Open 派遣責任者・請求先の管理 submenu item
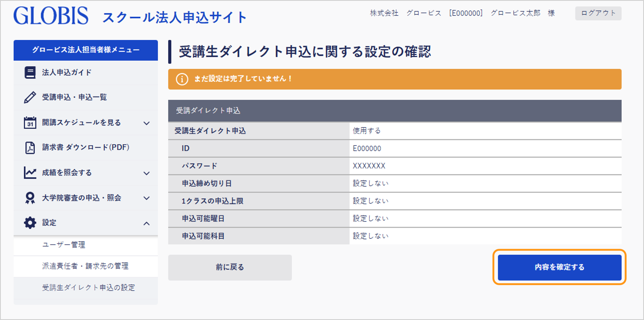This screenshot has width=644, height=320. point(85,266)
